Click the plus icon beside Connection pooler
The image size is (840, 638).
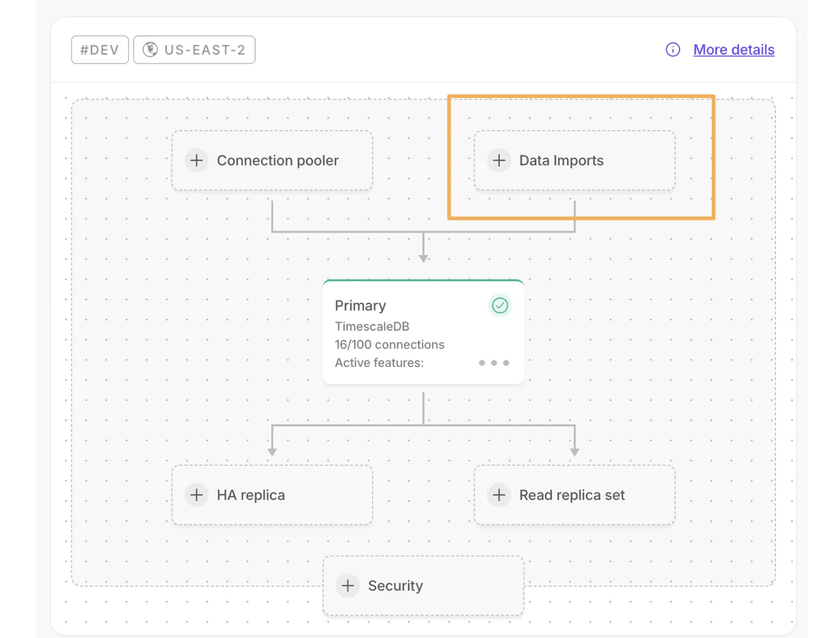point(197,160)
